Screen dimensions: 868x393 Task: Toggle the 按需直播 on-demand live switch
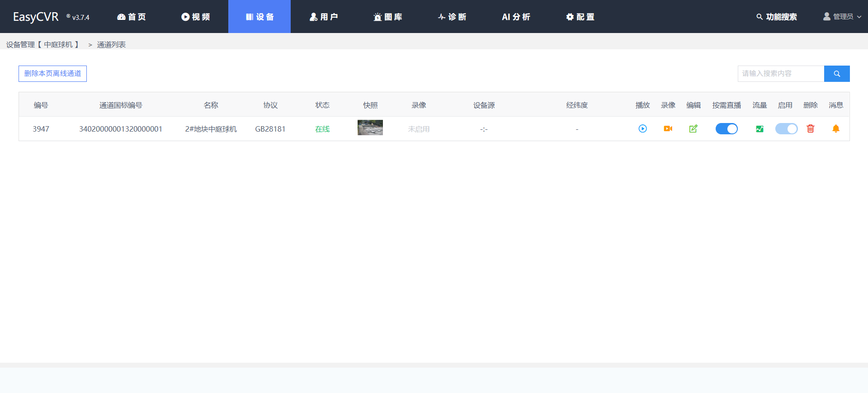(726, 129)
